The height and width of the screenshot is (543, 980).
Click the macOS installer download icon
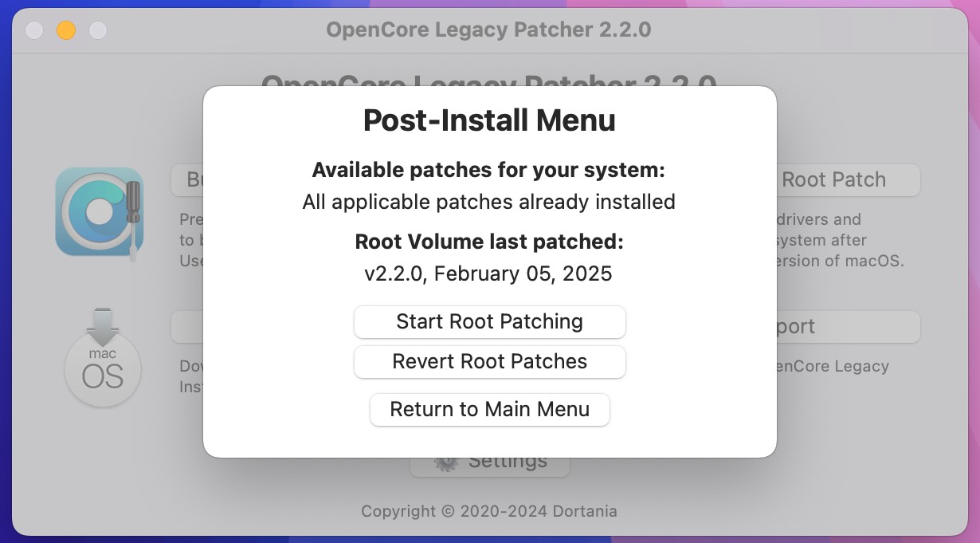(x=103, y=357)
